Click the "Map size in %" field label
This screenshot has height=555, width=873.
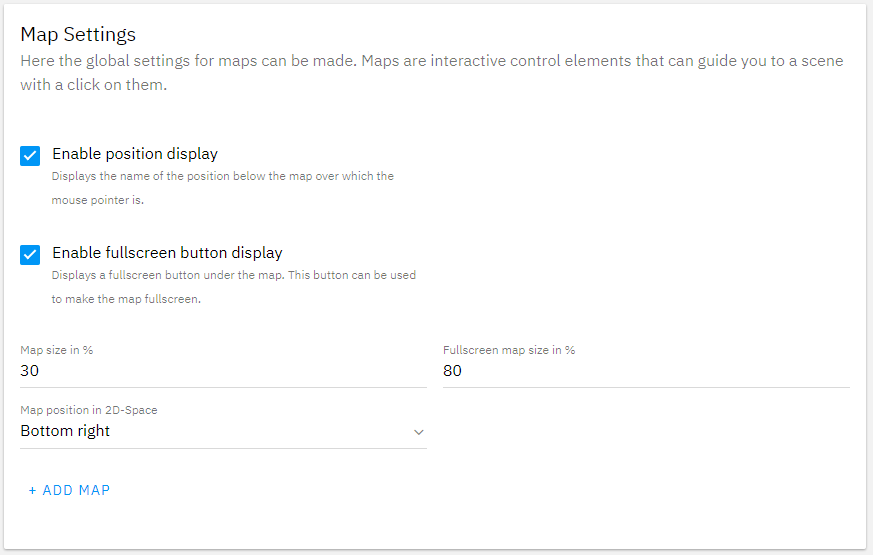(57, 350)
